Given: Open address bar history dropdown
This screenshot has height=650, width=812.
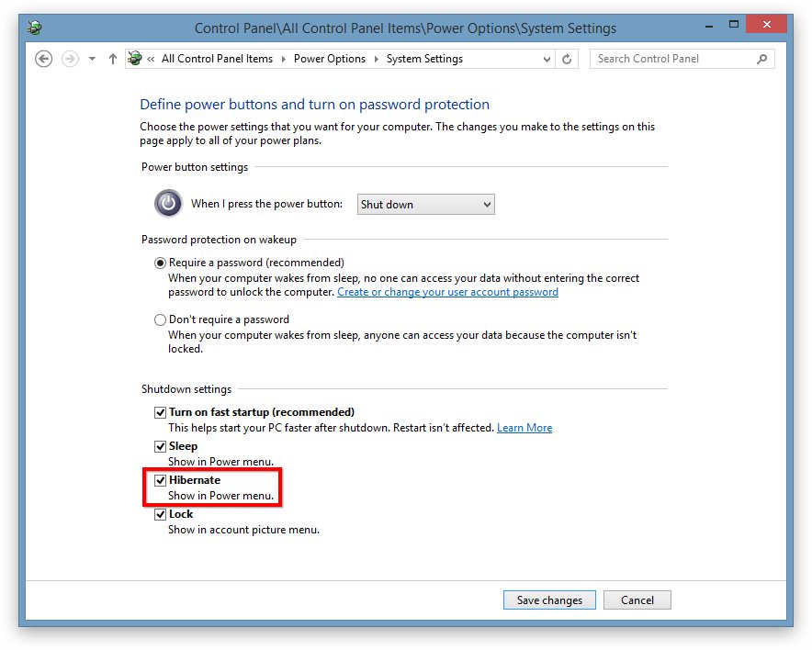Looking at the screenshot, I should click(547, 60).
